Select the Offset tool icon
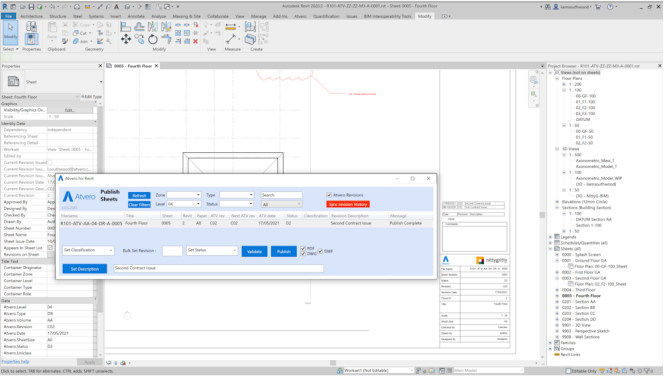664x376 pixels. (139, 27)
